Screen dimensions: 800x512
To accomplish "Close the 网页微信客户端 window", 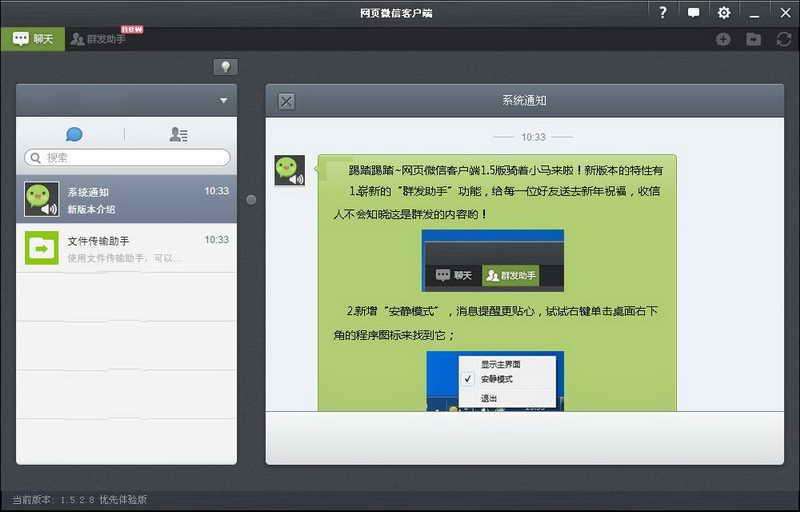I will click(785, 13).
